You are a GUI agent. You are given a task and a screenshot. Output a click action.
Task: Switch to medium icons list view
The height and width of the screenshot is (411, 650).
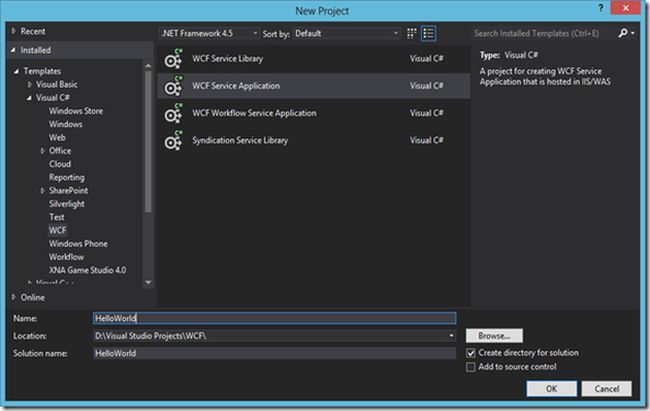pyautogui.click(x=428, y=34)
